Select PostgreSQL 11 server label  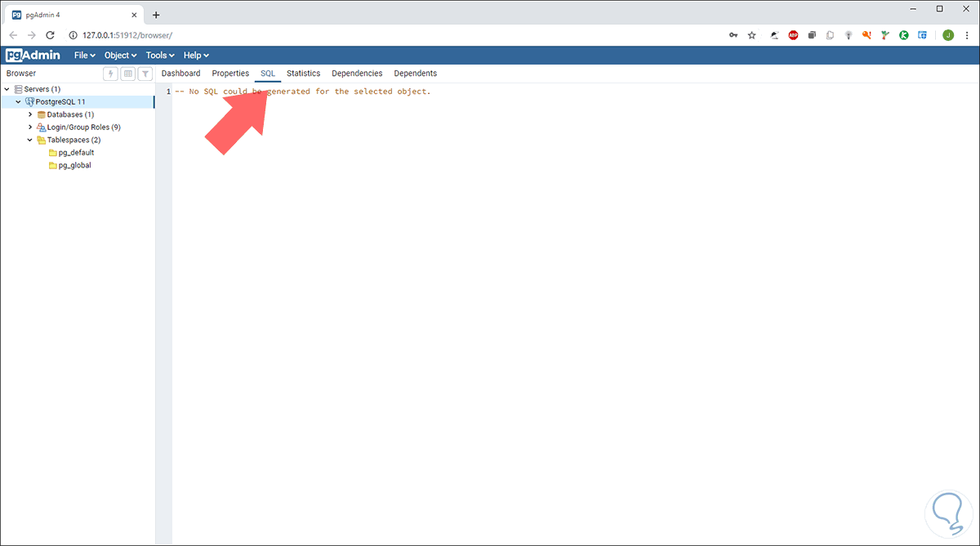click(x=60, y=102)
